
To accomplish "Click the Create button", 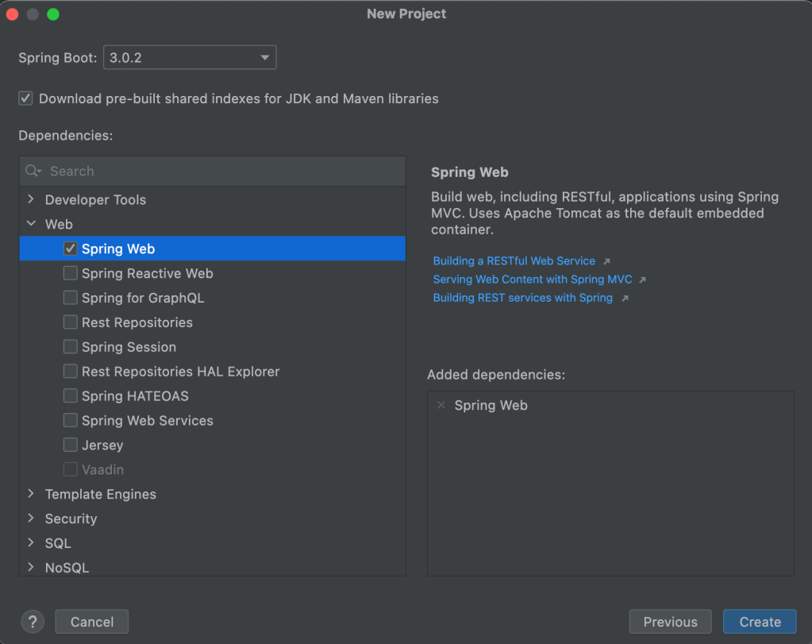I will (760, 622).
